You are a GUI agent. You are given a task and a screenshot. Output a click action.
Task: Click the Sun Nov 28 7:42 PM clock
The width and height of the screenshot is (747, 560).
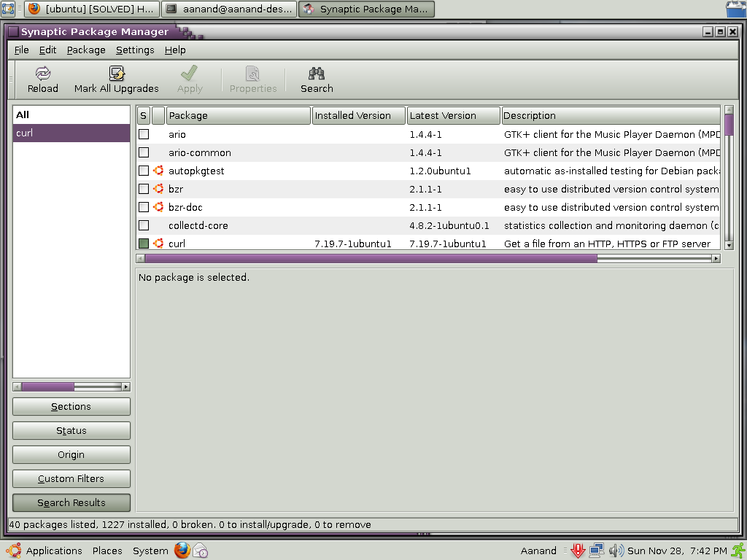[x=677, y=551]
